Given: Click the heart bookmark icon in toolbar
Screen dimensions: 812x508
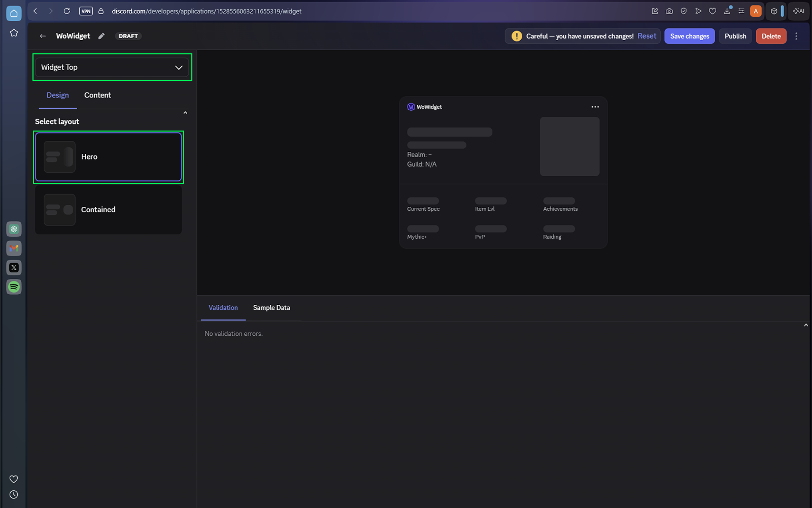Looking at the screenshot, I should [x=713, y=11].
